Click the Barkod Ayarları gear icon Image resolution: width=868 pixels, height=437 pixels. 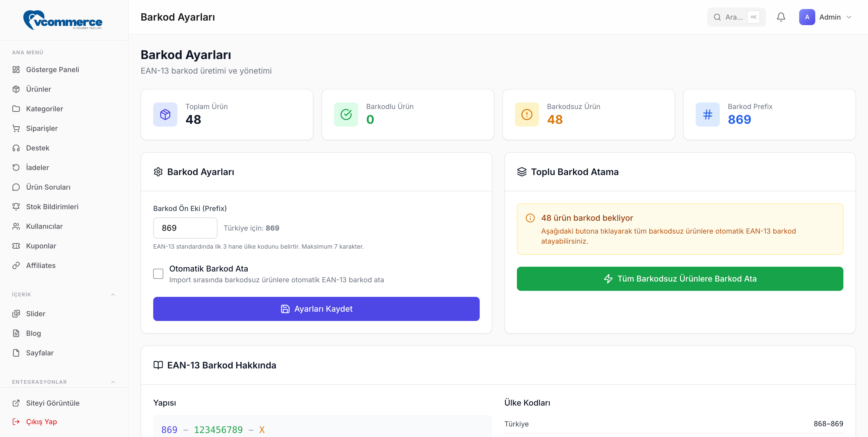(x=158, y=172)
